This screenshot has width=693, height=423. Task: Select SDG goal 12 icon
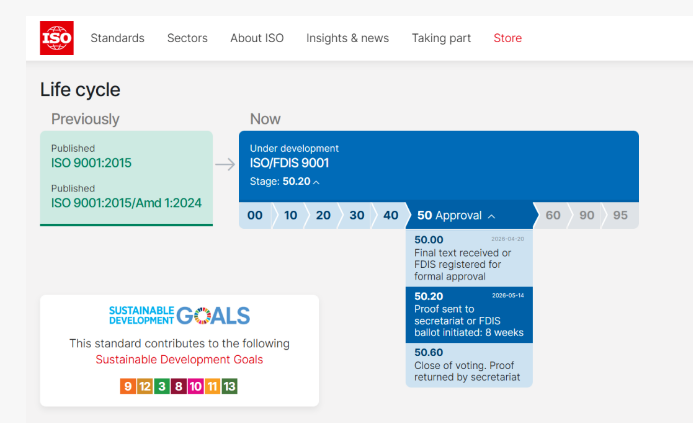(145, 386)
